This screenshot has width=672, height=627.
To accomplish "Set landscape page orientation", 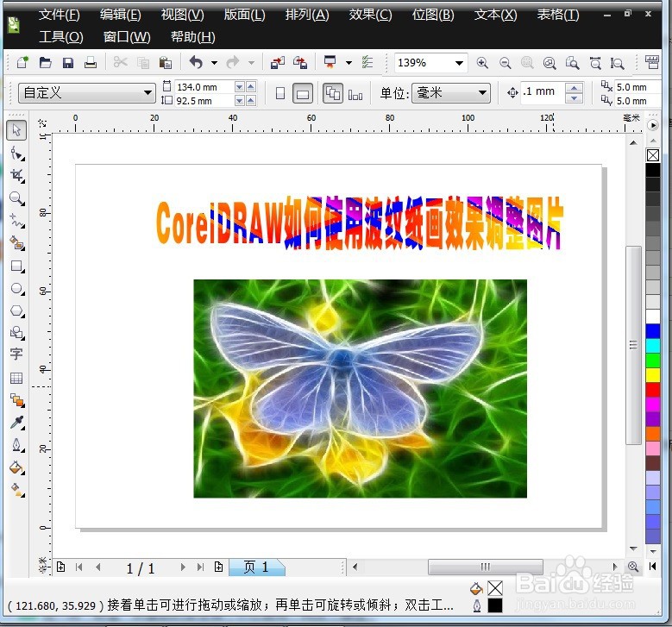I will click(303, 93).
